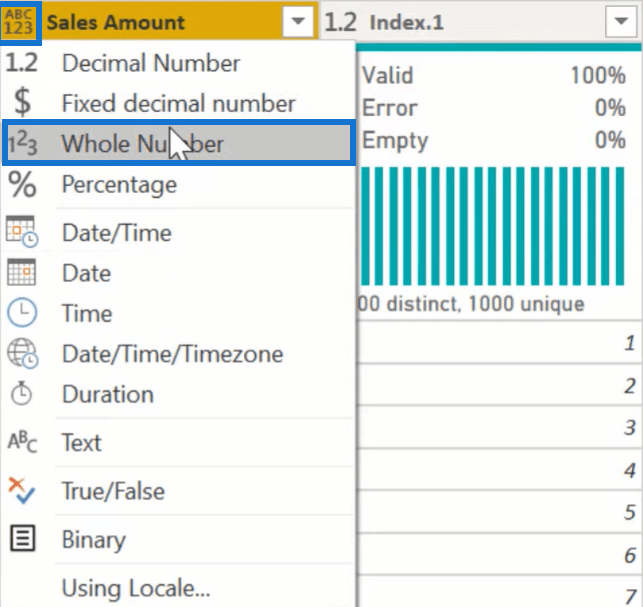Choose Decimal Number data type

(178, 63)
